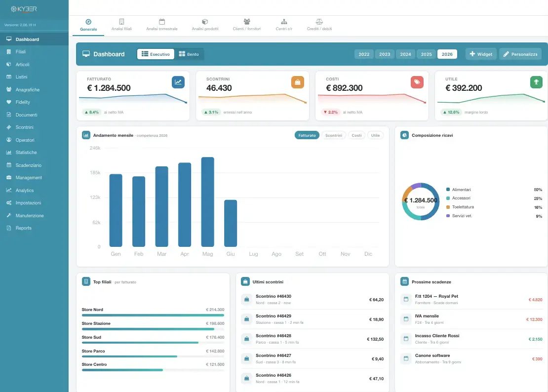The width and height of the screenshot is (548, 392).
Task: Open Scontrino #46428 entry
Action: [313, 339]
